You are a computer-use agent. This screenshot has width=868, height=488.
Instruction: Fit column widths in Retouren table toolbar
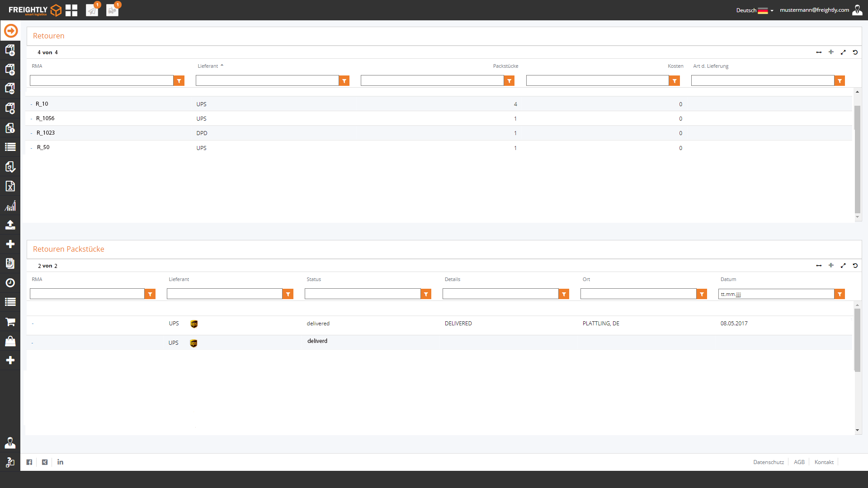pyautogui.click(x=819, y=52)
